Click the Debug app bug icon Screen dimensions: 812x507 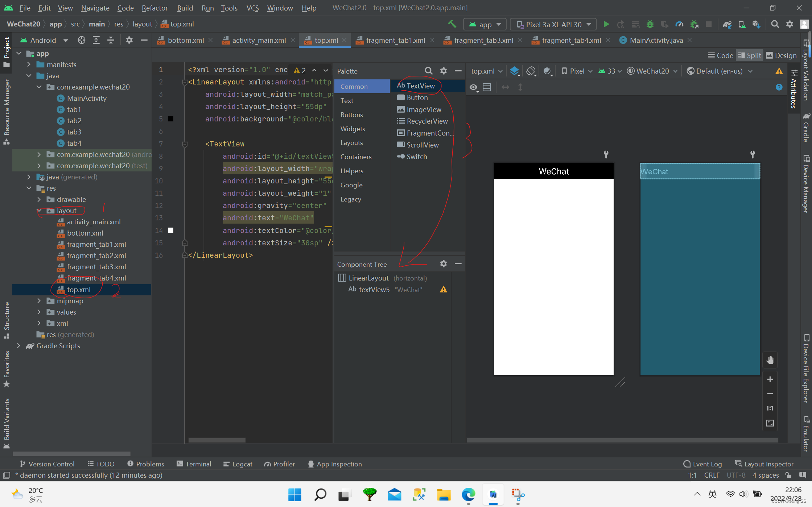point(650,24)
